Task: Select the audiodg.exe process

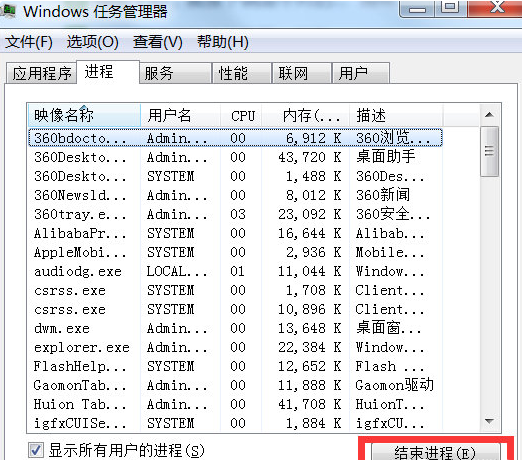Action: click(x=235, y=271)
